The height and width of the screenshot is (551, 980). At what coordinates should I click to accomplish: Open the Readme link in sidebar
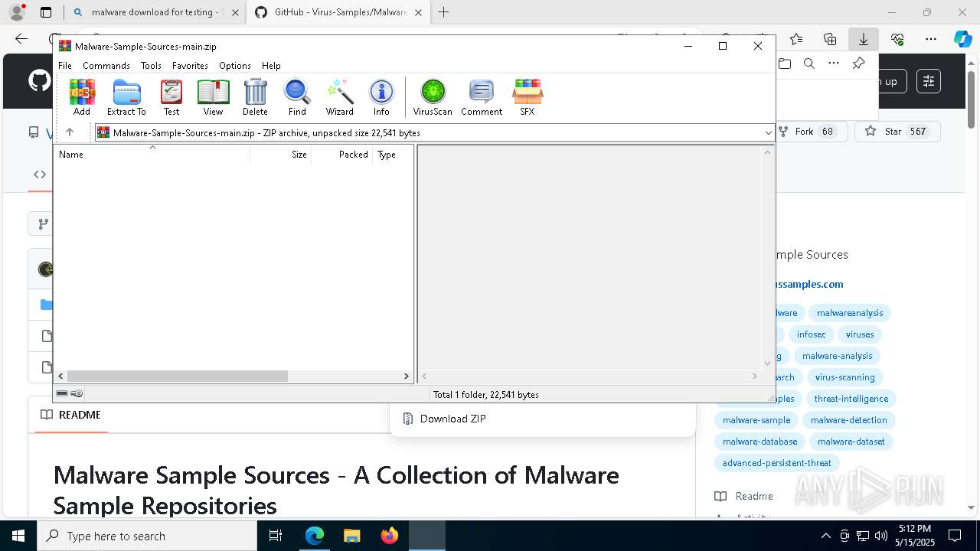[x=744, y=496]
